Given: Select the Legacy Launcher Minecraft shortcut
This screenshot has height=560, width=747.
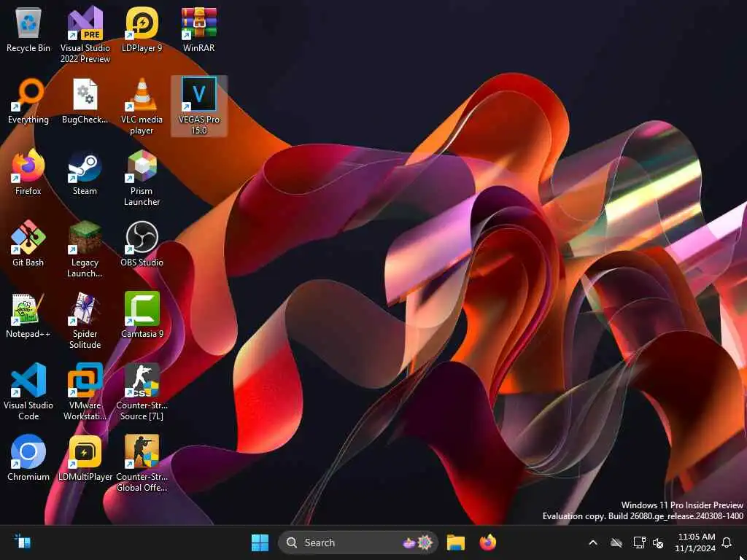Looking at the screenshot, I should [x=85, y=249].
